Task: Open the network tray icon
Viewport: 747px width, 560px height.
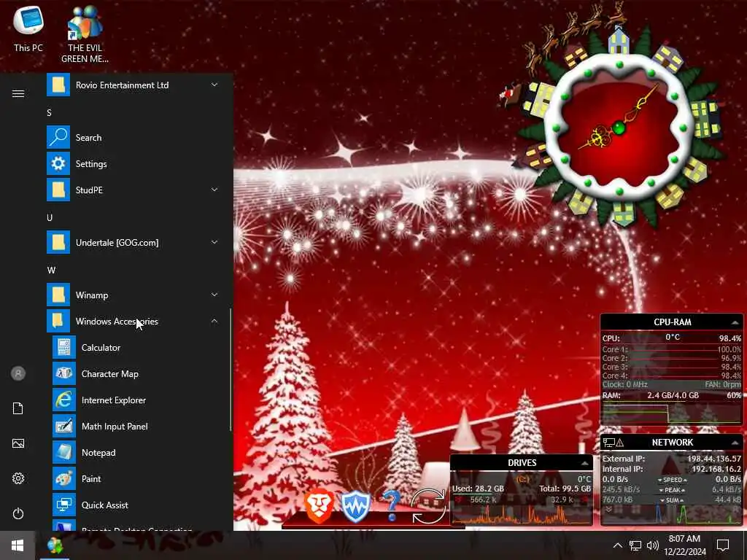Action: click(635, 545)
